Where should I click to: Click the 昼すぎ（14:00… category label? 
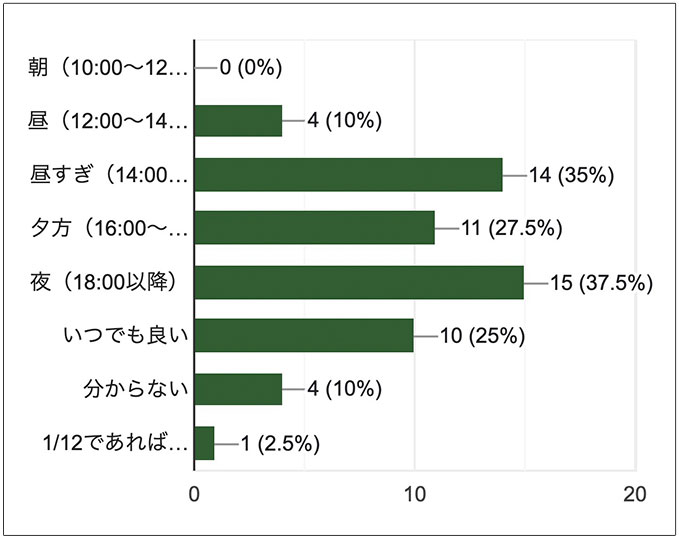[108, 175]
